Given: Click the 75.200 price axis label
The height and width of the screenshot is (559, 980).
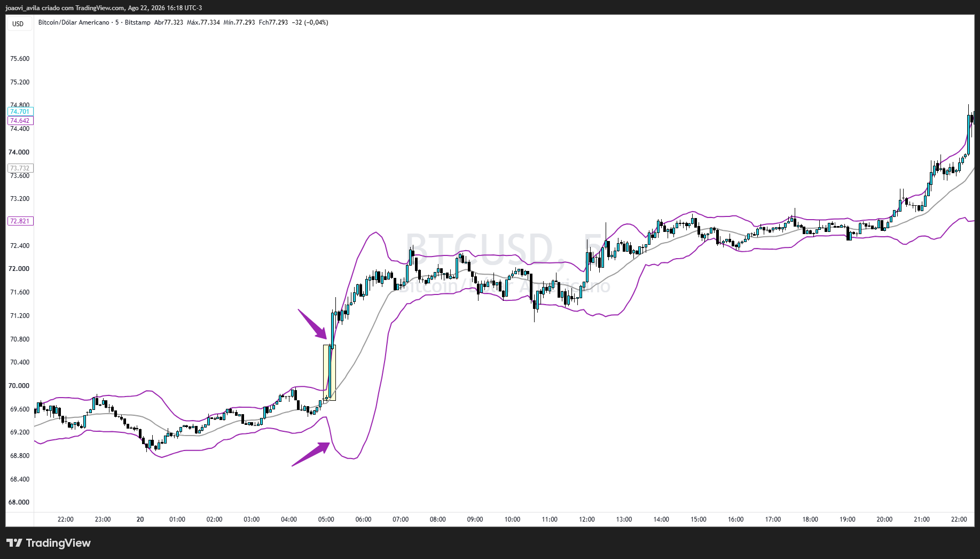Looking at the screenshot, I should (20, 82).
